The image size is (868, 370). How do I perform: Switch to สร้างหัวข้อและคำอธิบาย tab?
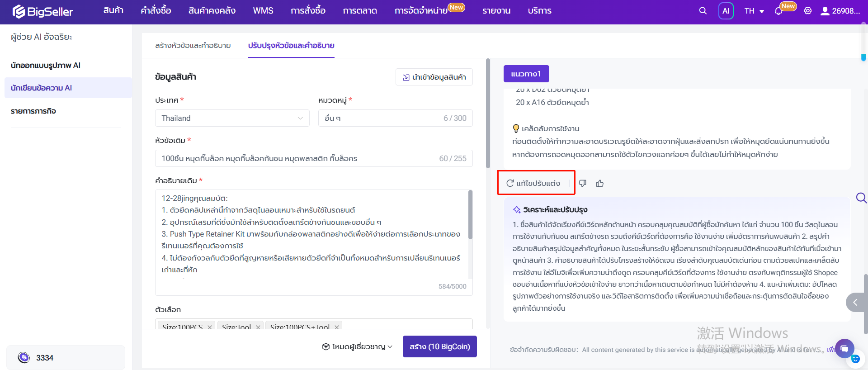coord(193,45)
